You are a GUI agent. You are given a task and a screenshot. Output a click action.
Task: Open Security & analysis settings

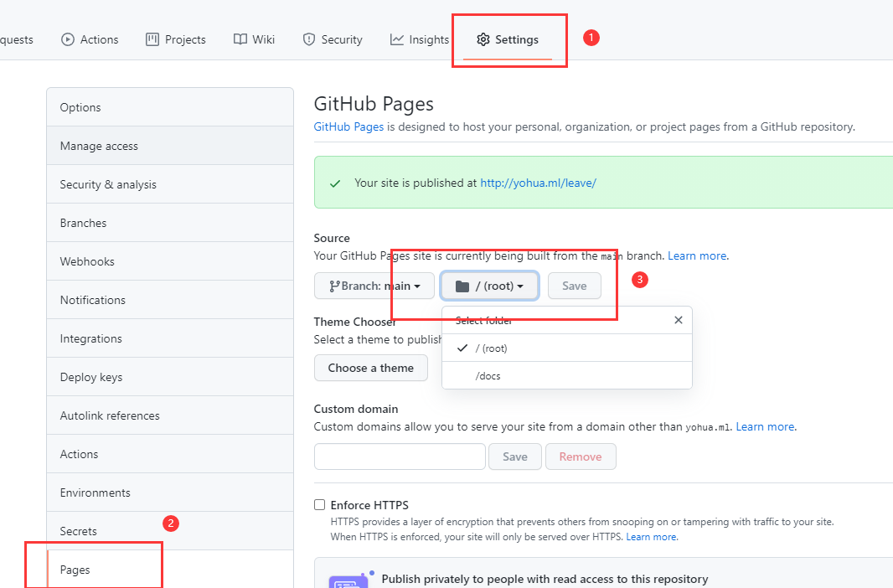click(x=170, y=184)
